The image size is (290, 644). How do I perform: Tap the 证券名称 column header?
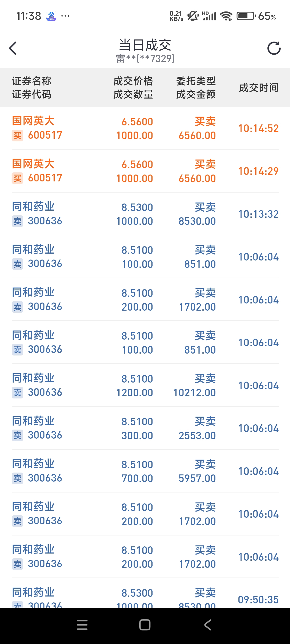tap(32, 81)
